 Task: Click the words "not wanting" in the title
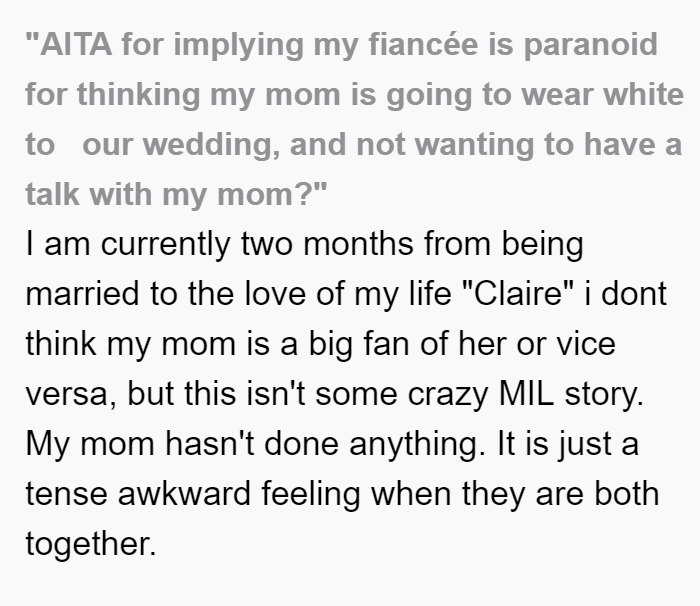click(x=445, y=146)
